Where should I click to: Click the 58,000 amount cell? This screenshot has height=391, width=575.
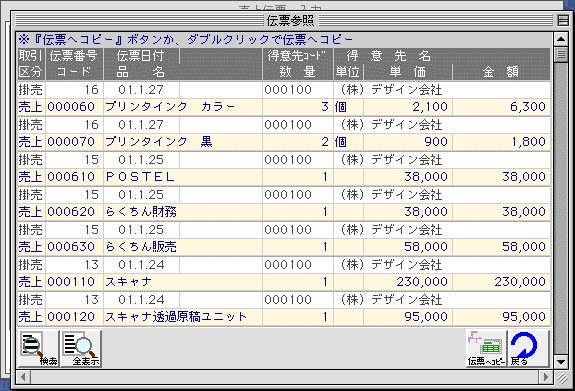point(502,246)
